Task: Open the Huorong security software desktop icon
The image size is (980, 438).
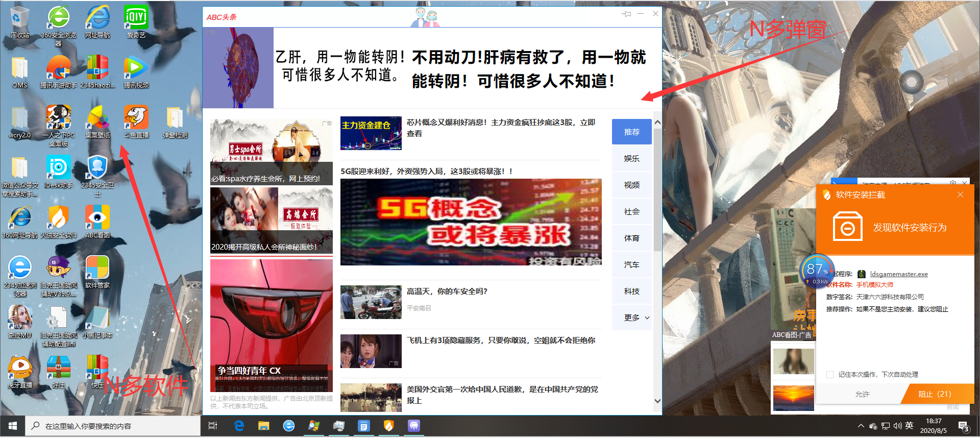Action: [x=59, y=218]
